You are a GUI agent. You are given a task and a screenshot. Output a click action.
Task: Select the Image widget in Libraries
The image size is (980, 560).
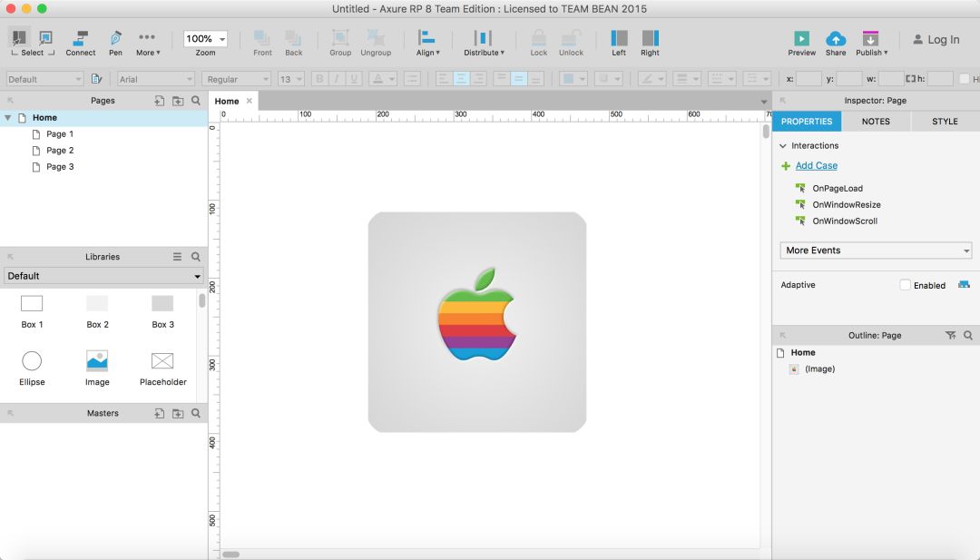pyautogui.click(x=97, y=368)
